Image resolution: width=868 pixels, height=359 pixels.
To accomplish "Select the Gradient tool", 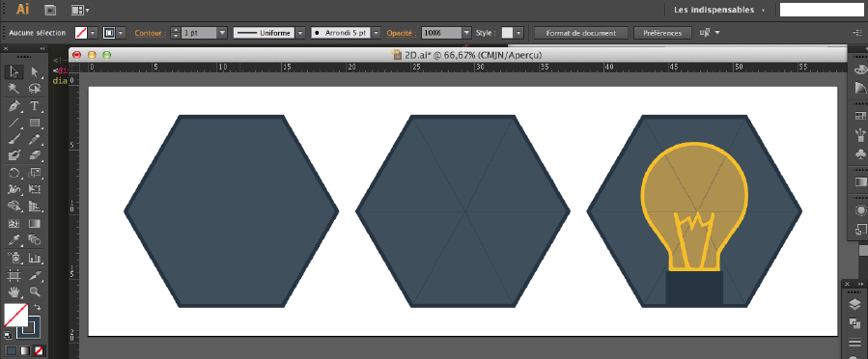I will pyautogui.click(x=35, y=224).
